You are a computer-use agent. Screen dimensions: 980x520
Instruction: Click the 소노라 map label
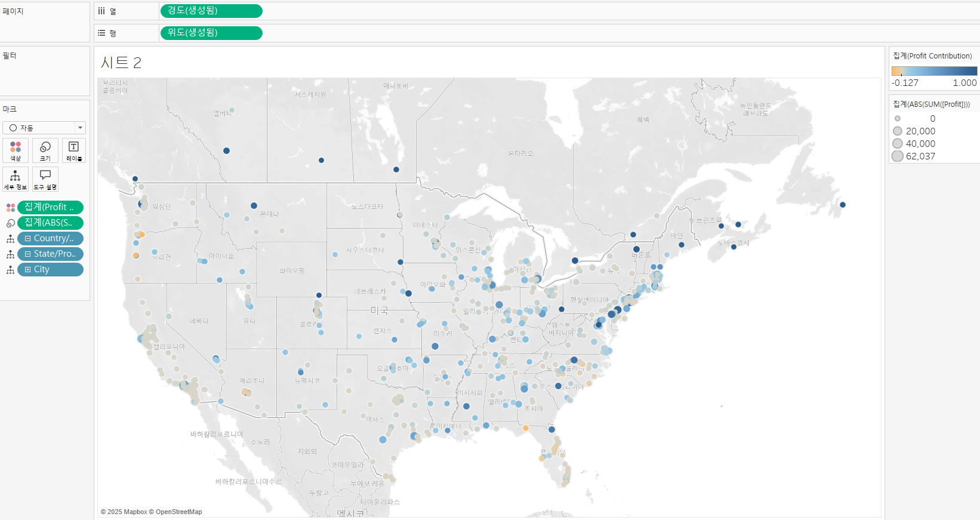(x=260, y=442)
